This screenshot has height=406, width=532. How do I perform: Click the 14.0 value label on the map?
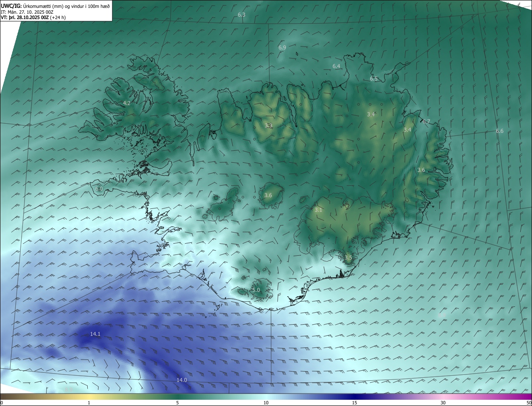point(182,380)
